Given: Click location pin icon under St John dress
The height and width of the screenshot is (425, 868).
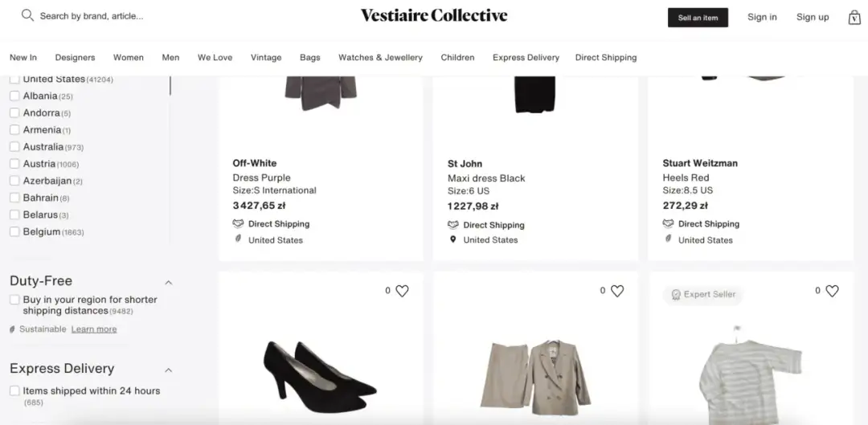Looking at the screenshot, I should click(452, 239).
